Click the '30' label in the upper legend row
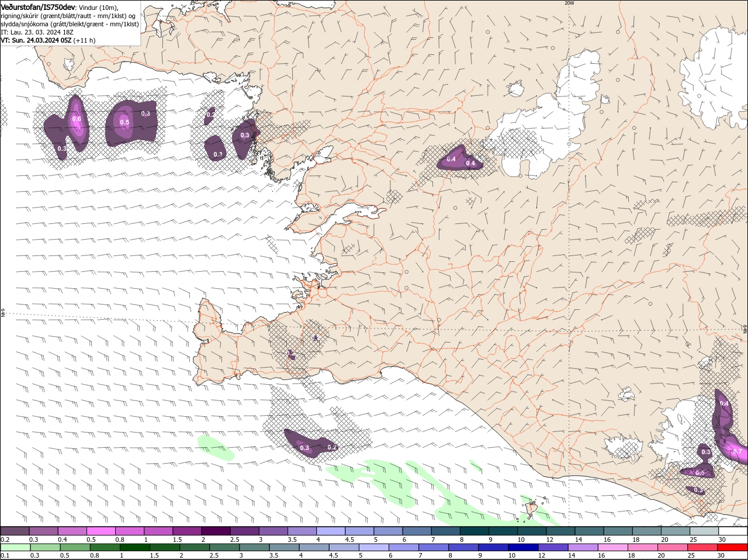The height and width of the screenshot is (560, 748). (722, 540)
